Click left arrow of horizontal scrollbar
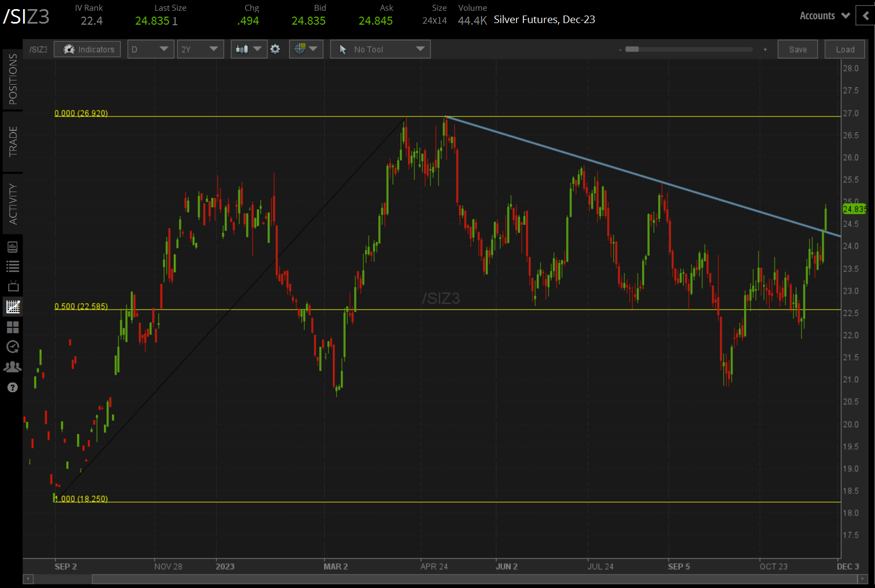 (x=28, y=579)
